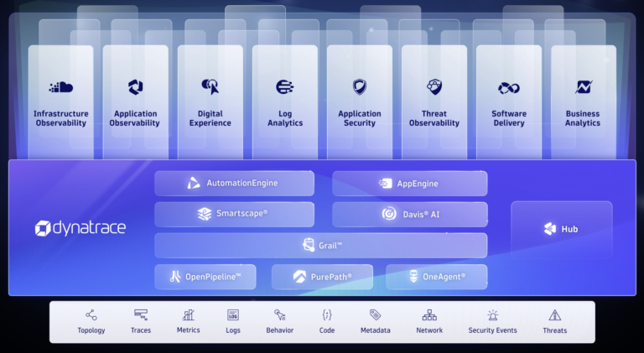Click the OneAgent label text
The image size is (644, 353).
444,277
